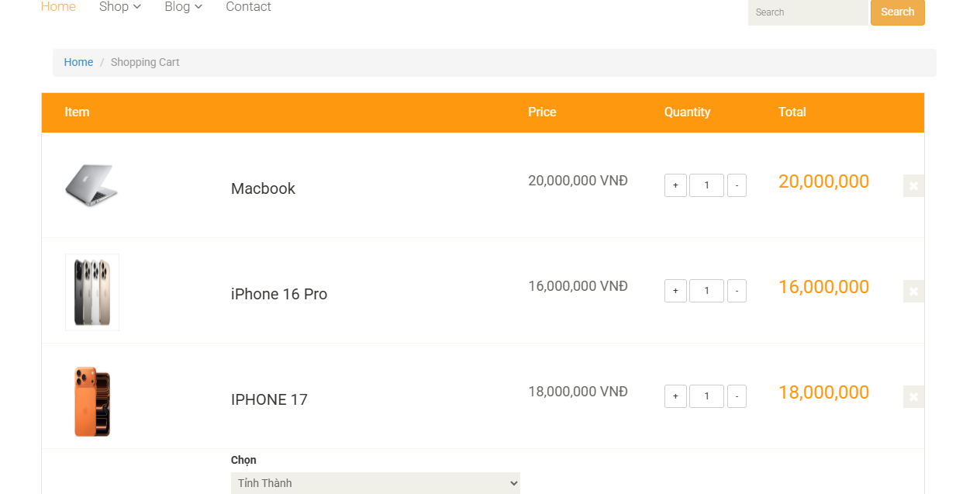Image resolution: width=980 pixels, height=494 pixels.
Task: Open the Tỉnh Thành dropdown
Action: (375, 483)
